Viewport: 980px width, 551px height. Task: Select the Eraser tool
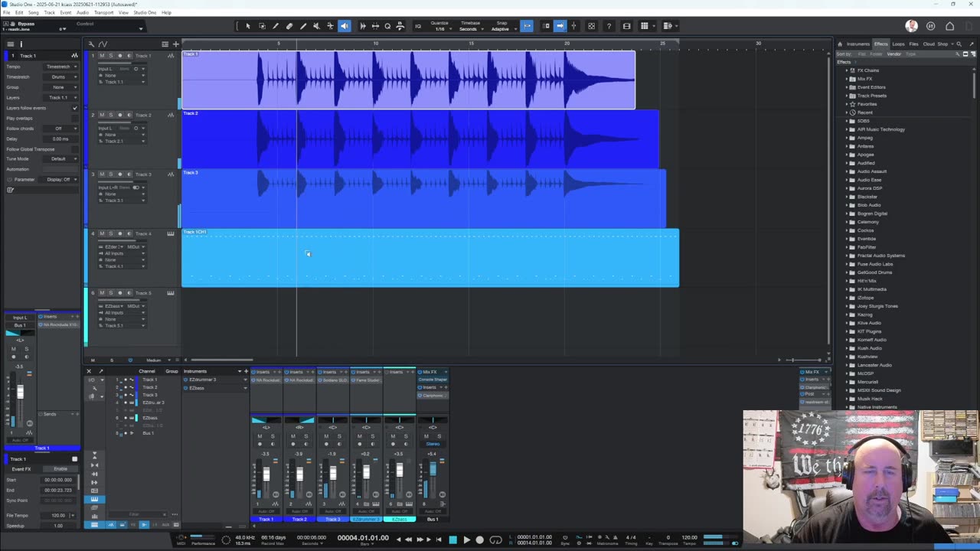point(289,26)
